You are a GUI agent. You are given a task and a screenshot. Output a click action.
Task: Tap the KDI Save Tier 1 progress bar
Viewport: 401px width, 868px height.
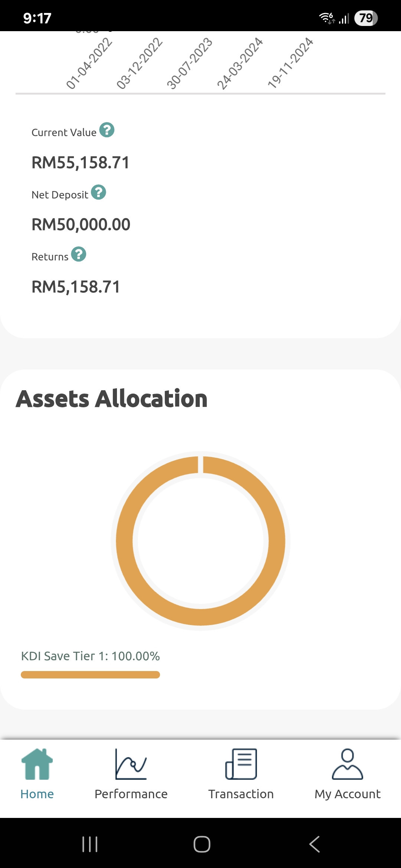click(90, 675)
